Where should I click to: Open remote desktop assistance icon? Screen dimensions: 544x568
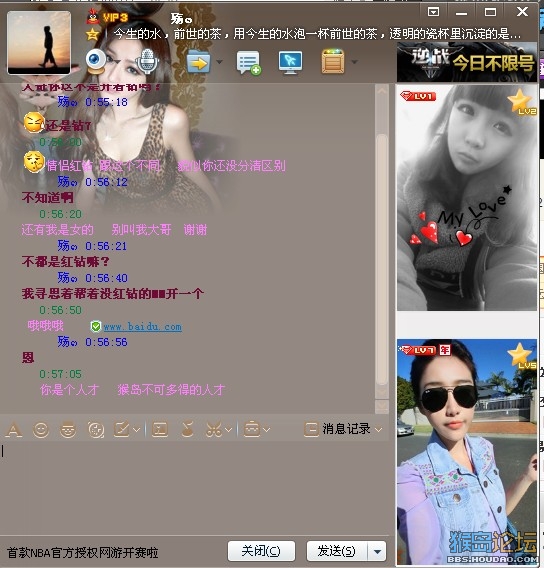tap(290, 63)
